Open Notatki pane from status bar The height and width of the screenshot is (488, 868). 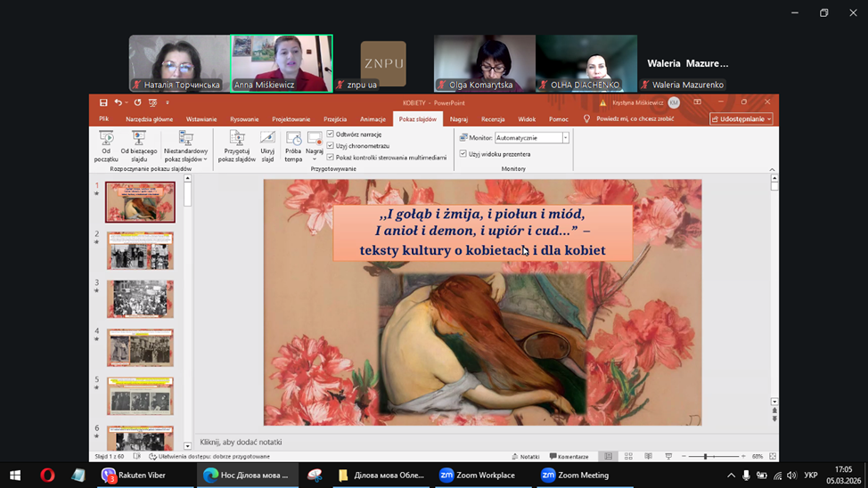(x=526, y=456)
